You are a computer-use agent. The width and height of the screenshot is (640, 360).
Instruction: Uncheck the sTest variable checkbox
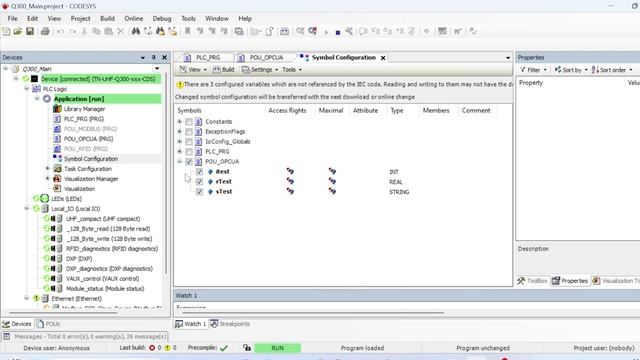(x=199, y=191)
